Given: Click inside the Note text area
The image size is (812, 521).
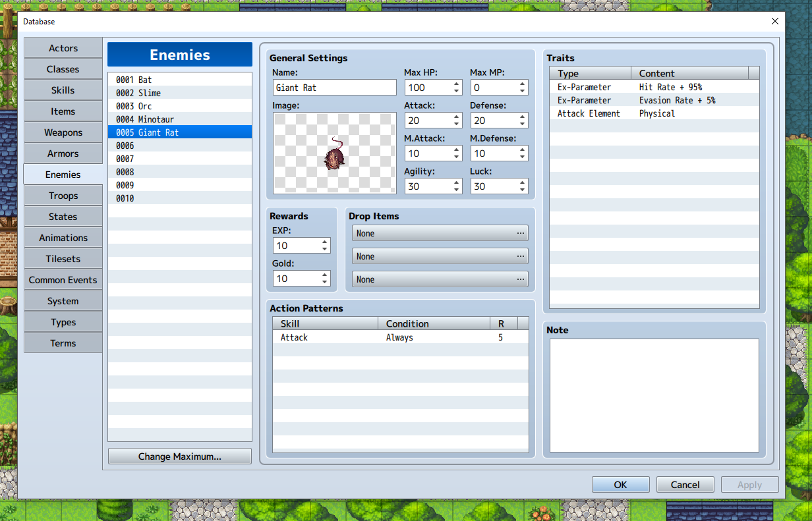Looking at the screenshot, I should (654, 395).
